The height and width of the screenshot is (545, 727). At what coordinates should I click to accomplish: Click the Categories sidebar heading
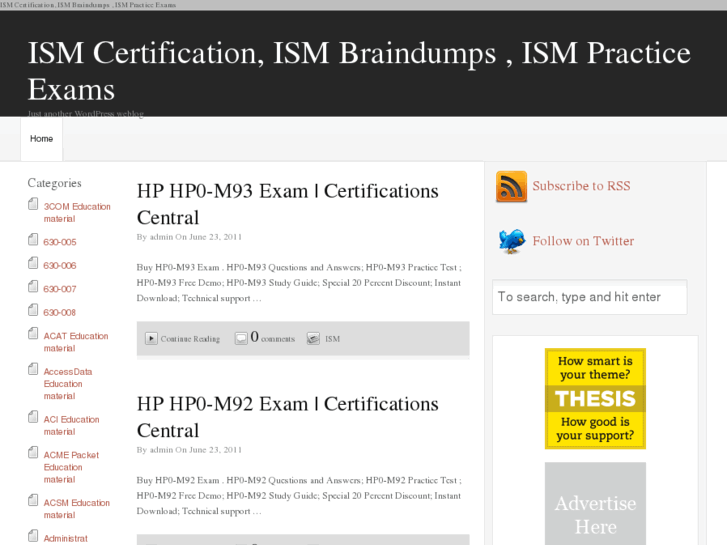(x=54, y=183)
